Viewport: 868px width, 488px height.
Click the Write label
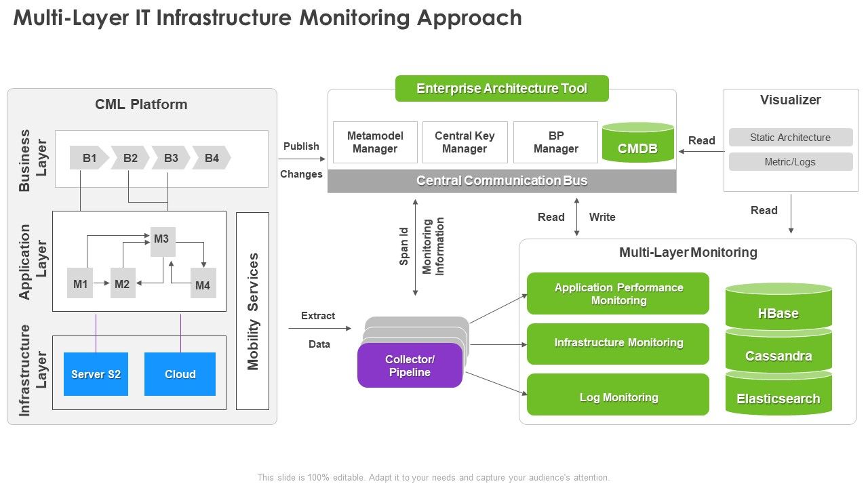[x=602, y=217]
